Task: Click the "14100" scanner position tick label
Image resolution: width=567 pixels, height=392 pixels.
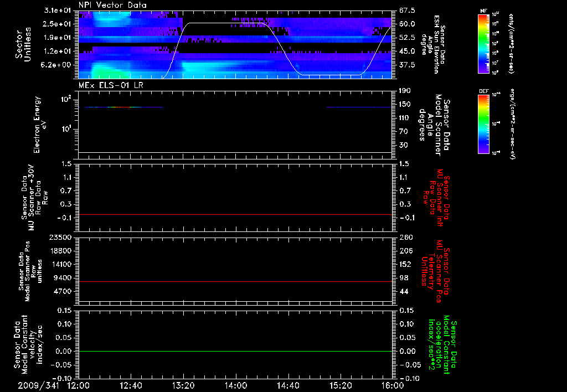Action: [60, 264]
